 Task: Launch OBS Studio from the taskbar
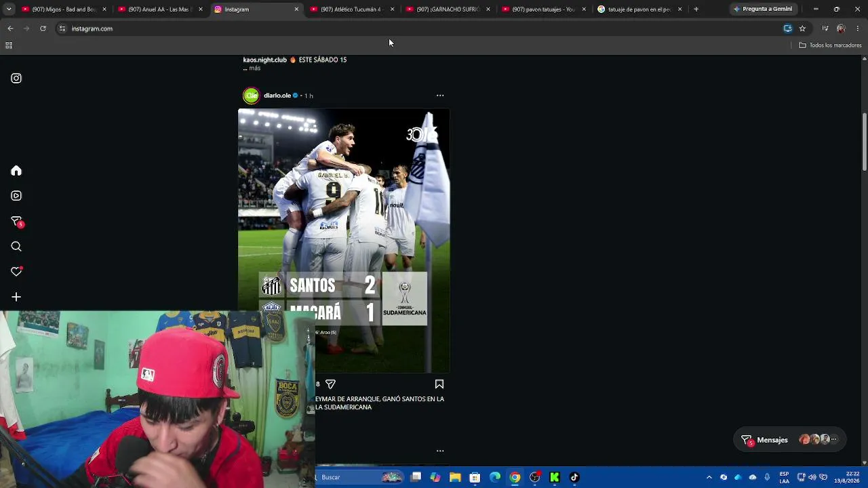(x=535, y=477)
